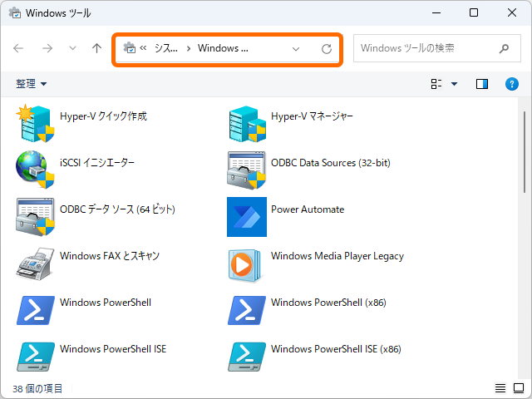The height and width of the screenshot is (399, 532).
Task: Click the シス... breadcrumb segment
Action: pyautogui.click(x=166, y=48)
